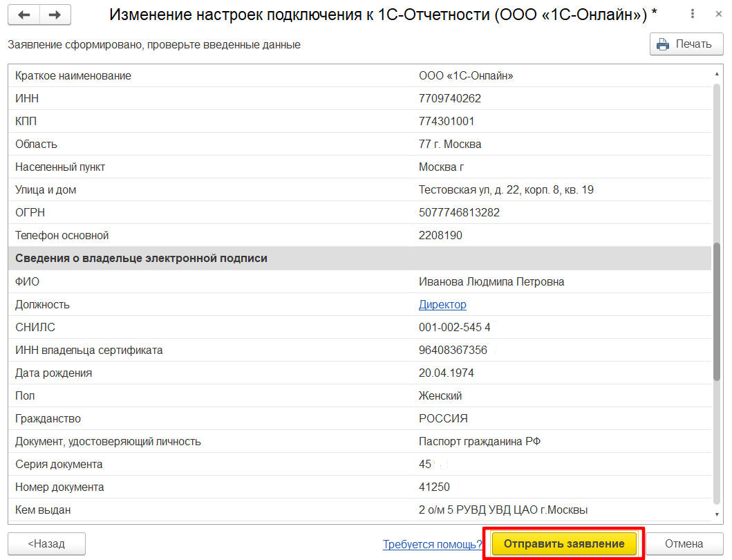Select the Номер документа row label
This screenshot has height=560, width=732.
[x=59, y=487]
